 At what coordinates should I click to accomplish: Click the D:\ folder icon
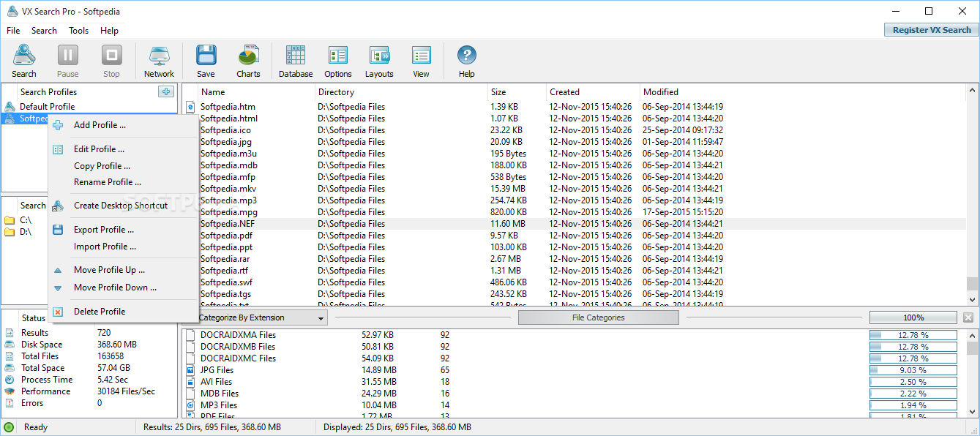coord(10,232)
